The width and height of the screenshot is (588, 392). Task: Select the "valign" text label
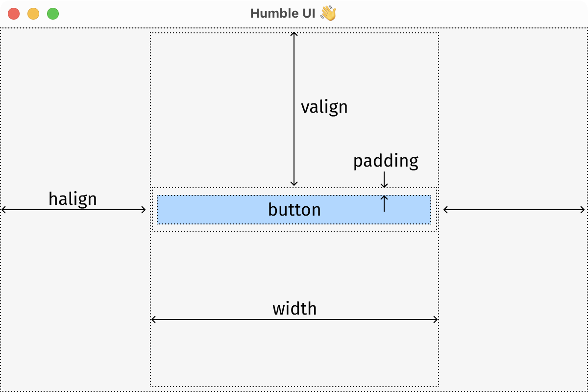coord(324,107)
